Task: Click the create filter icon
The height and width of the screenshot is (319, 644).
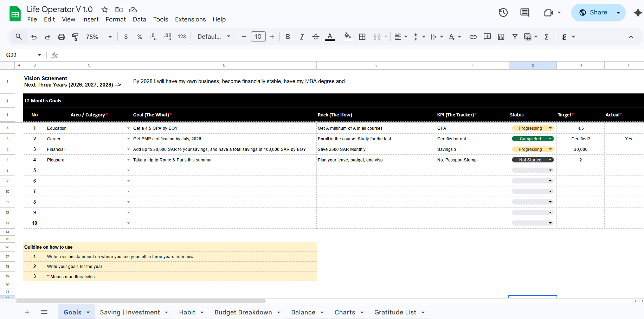Action: pyautogui.click(x=515, y=37)
